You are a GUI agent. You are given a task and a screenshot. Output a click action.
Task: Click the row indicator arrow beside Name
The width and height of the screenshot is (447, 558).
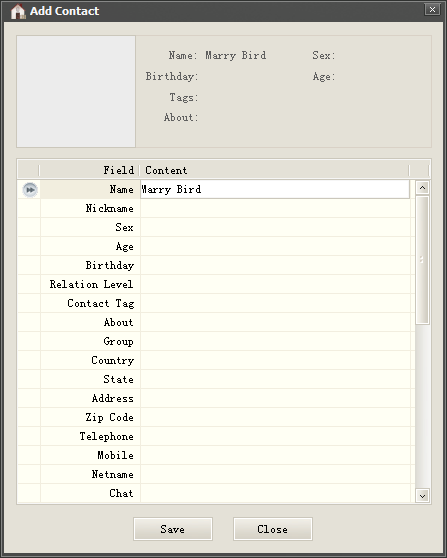coord(30,190)
